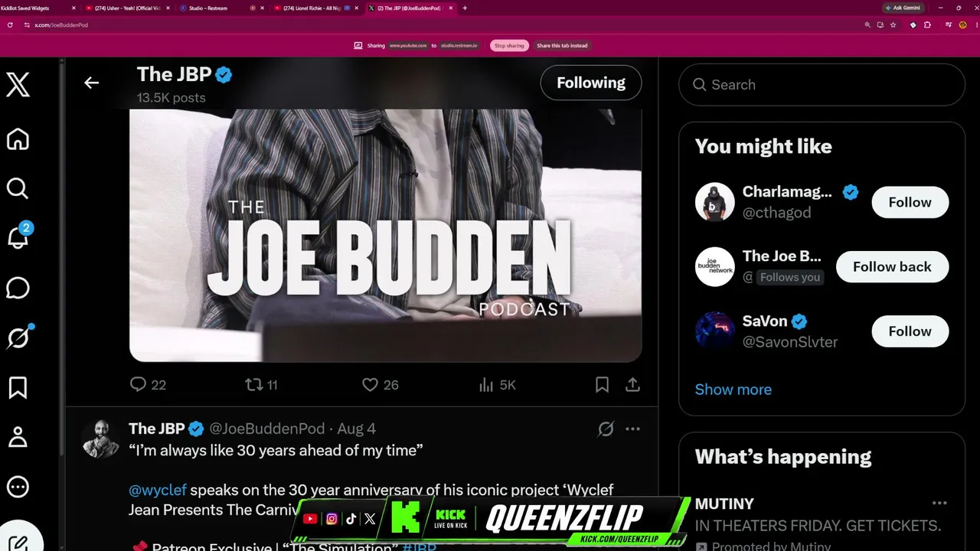Bookmark this page with the star icon
Screen dimensions: 980x551
click(893, 24)
